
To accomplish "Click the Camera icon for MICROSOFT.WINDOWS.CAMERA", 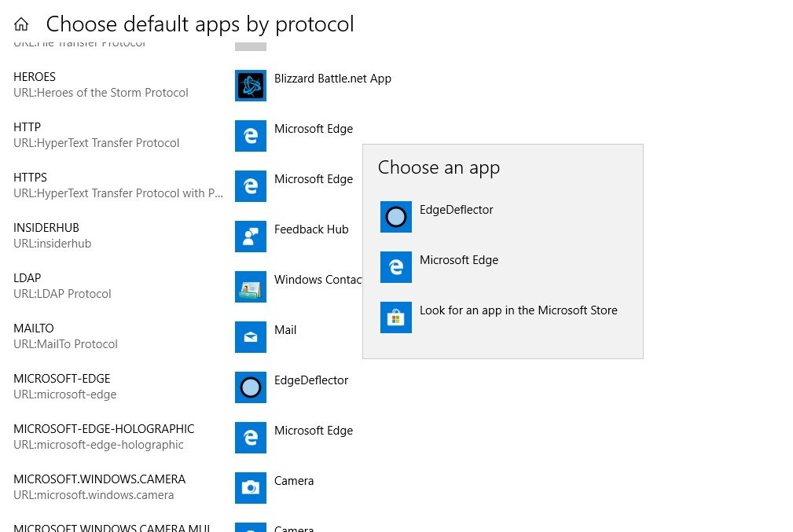I will [x=251, y=488].
